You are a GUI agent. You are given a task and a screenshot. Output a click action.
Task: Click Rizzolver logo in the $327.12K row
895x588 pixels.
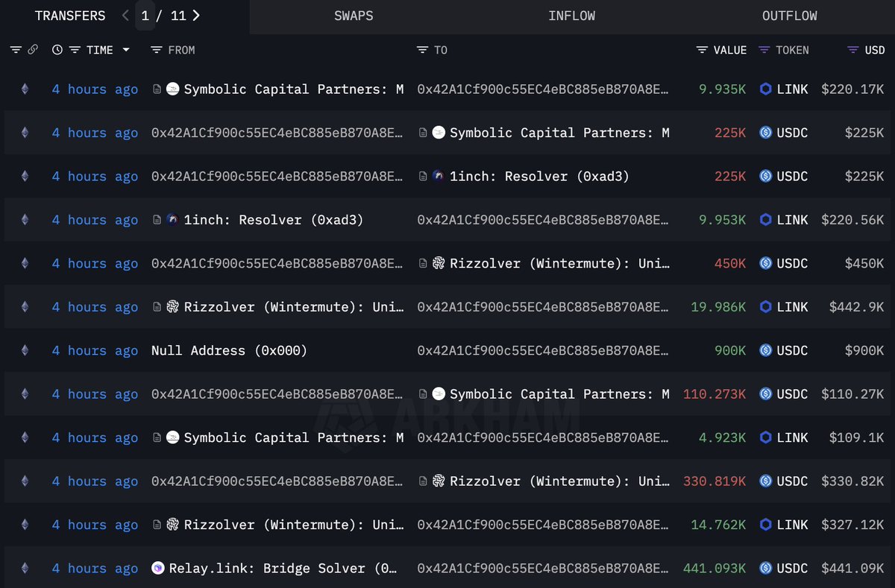coord(172,525)
